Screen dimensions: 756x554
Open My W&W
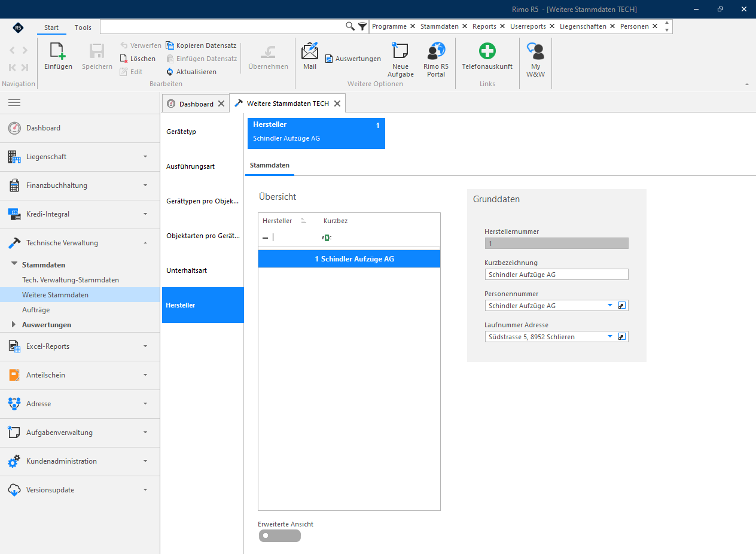click(x=535, y=60)
